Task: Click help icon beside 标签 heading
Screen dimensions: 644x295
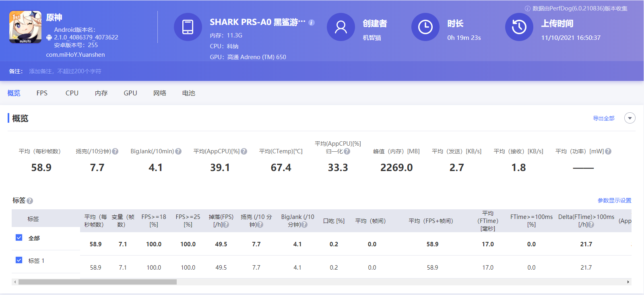Action: pyautogui.click(x=30, y=201)
